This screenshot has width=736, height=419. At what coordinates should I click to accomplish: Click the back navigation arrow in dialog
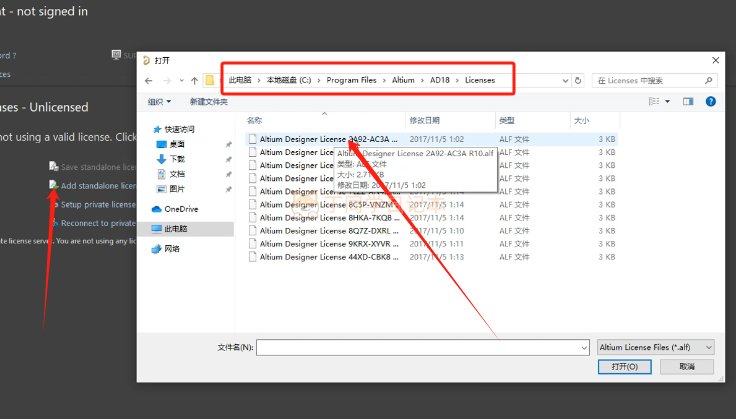click(x=150, y=80)
